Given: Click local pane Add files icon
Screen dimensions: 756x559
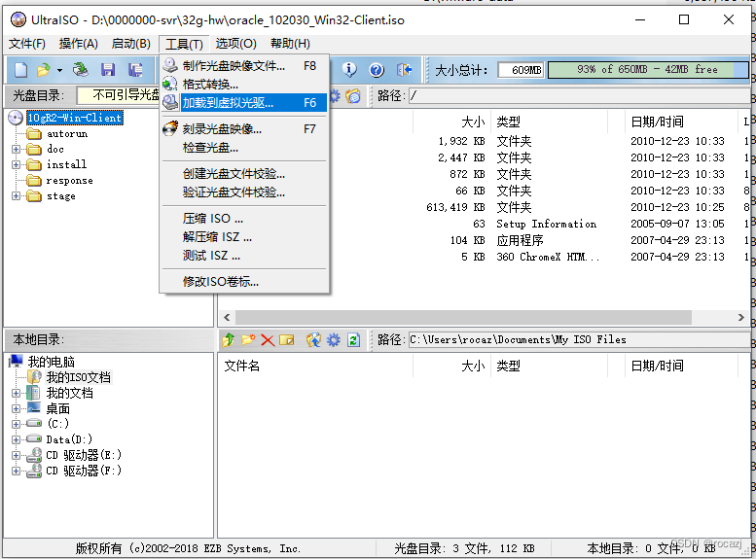Looking at the screenshot, I should [313, 340].
